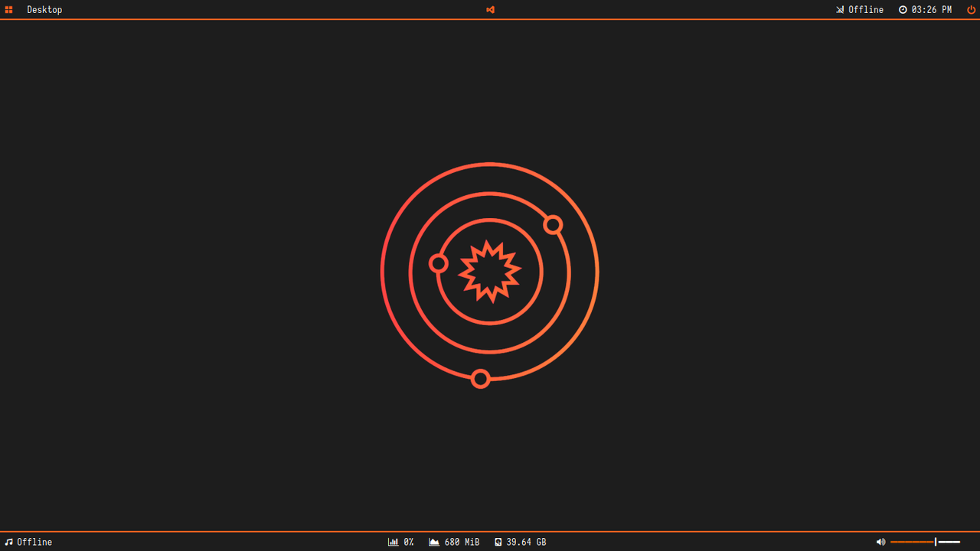Click the orange filled volume slider track

click(911, 542)
